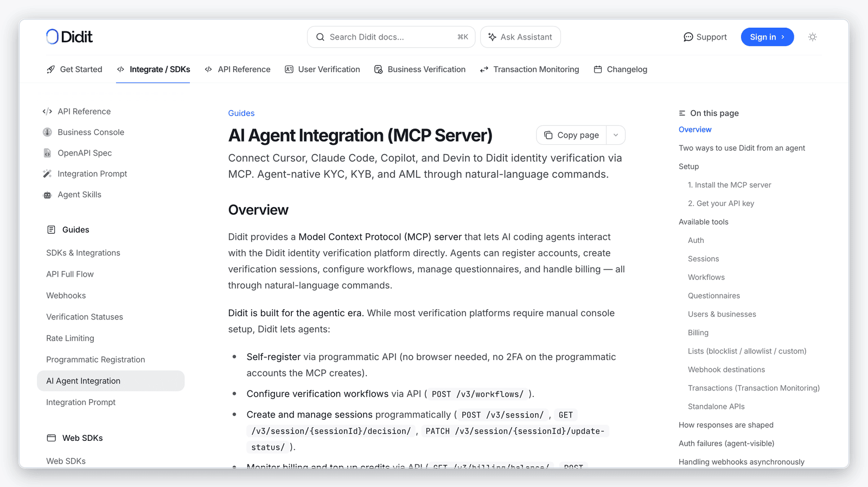Click the Guides section document icon
The image size is (868, 487).
(51, 230)
